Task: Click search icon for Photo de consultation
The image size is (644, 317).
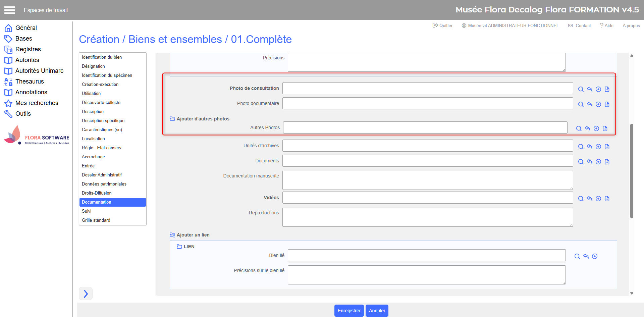Action: click(581, 89)
